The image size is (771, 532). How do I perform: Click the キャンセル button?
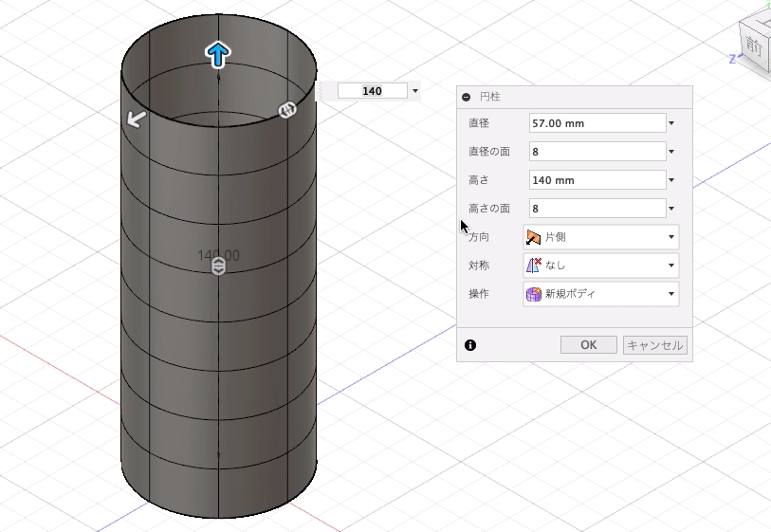pos(655,344)
